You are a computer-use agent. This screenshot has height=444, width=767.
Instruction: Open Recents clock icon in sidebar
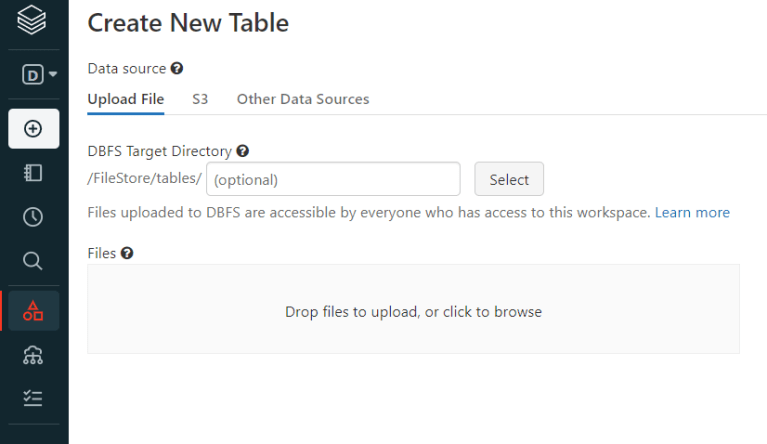(x=33, y=217)
